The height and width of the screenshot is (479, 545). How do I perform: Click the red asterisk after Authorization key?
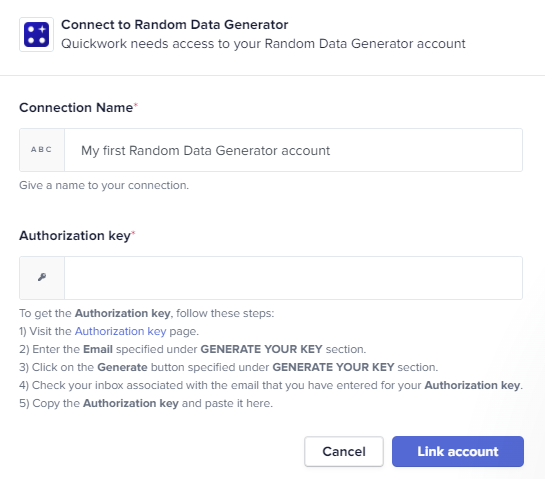[x=133, y=233]
